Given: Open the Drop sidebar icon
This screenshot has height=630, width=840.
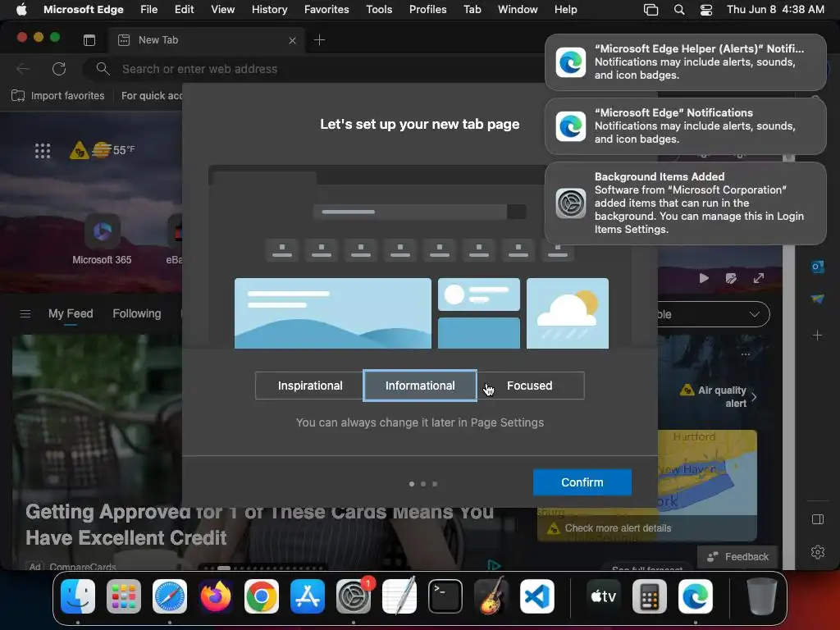Looking at the screenshot, I should (818, 299).
